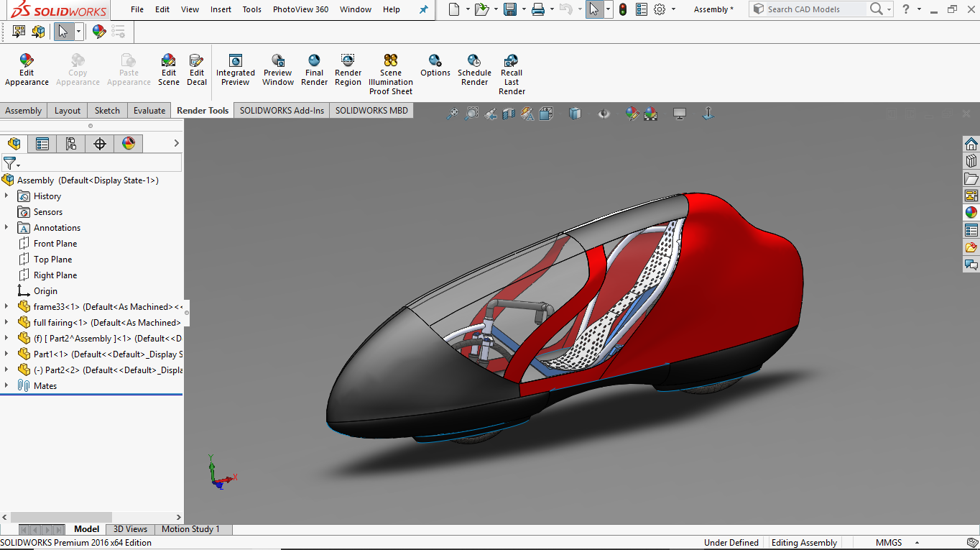Open the ConfigurationManager tab
Screen dimensions: 980x550
click(71, 144)
